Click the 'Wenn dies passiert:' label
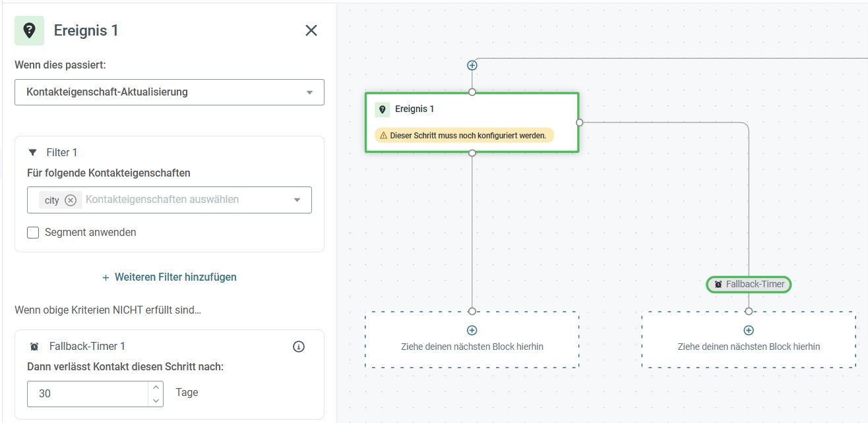 pyautogui.click(x=60, y=65)
